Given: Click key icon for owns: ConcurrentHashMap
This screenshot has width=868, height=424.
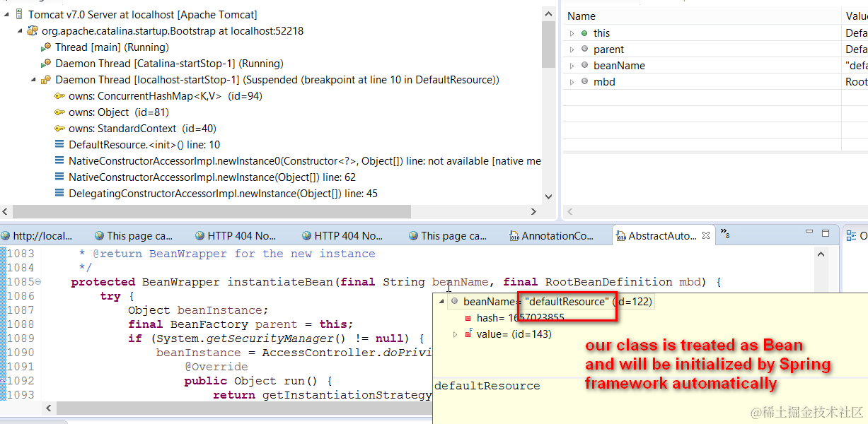Looking at the screenshot, I should 59,95.
